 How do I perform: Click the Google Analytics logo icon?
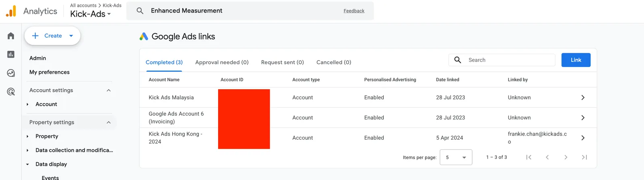point(11,11)
